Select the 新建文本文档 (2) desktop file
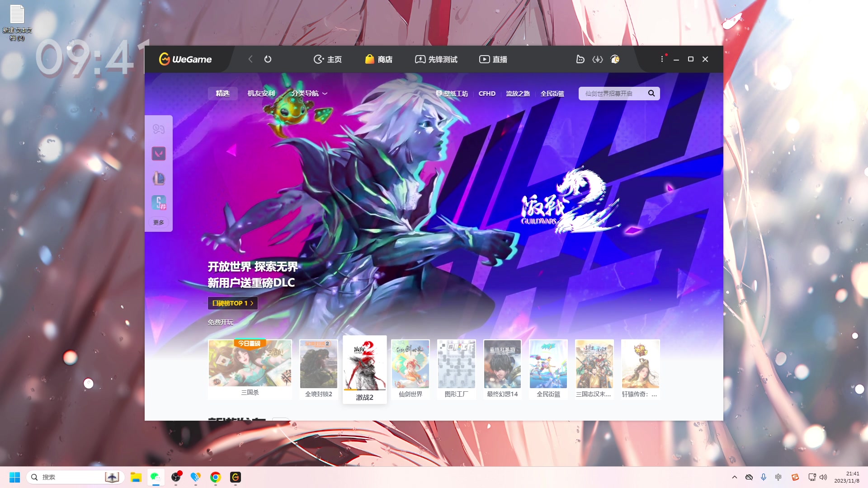This screenshot has height=488, width=868. 17,23
